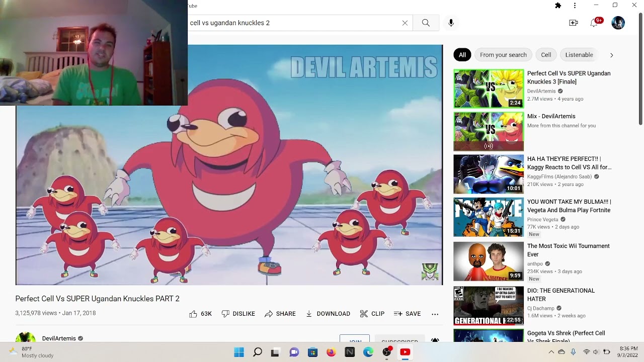Image resolution: width=644 pixels, height=362 pixels.
Task: Open the DevilArtemis channel name below the video
Action: click(59, 338)
